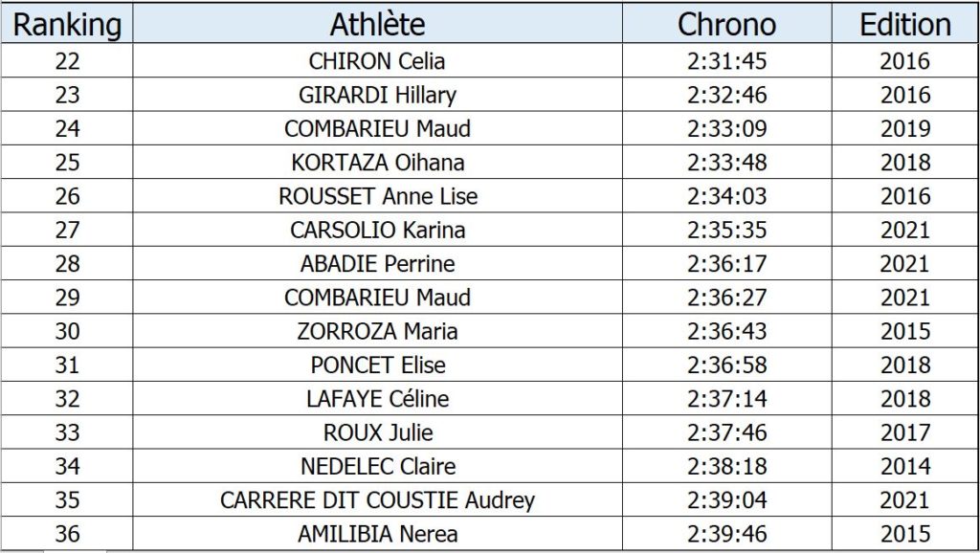The width and height of the screenshot is (980, 553).
Task: Select the NEDELEC Claire cell
Action: tap(377, 466)
